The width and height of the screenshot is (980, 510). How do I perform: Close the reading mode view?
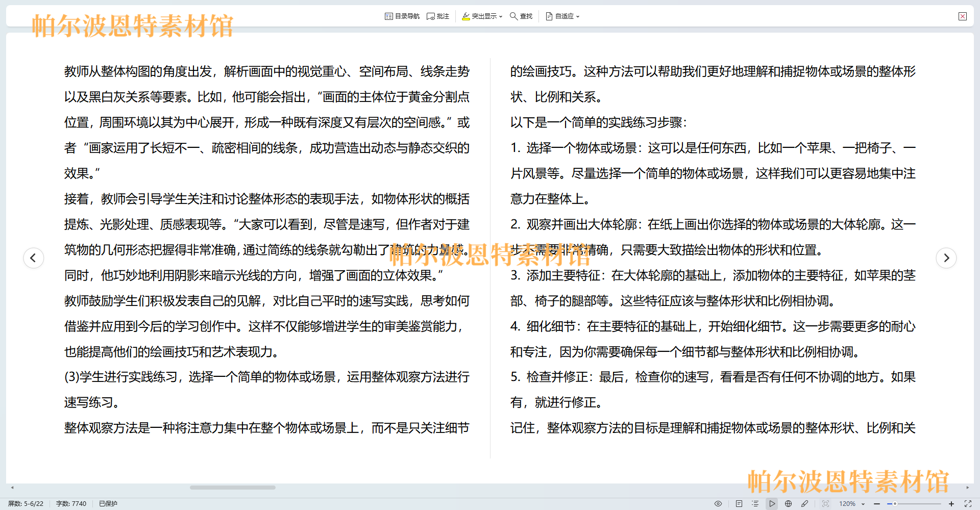point(963,16)
